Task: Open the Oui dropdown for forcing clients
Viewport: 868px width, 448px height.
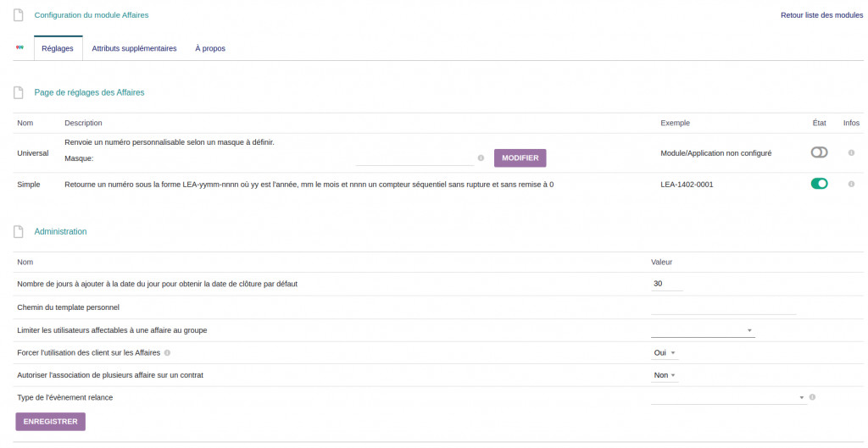Action: coord(665,352)
